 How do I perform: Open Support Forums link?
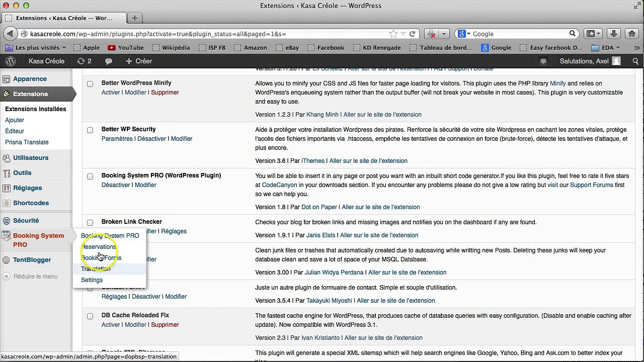pos(592,185)
